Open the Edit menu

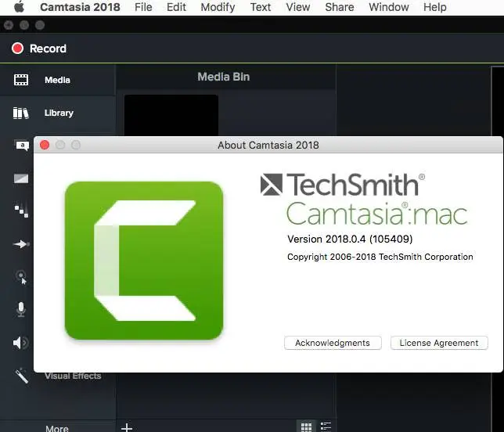(x=176, y=7)
